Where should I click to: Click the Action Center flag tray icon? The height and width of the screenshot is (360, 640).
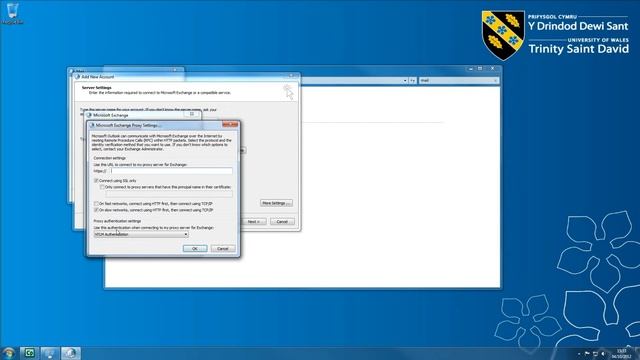pyautogui.click(x=587, y=354)
